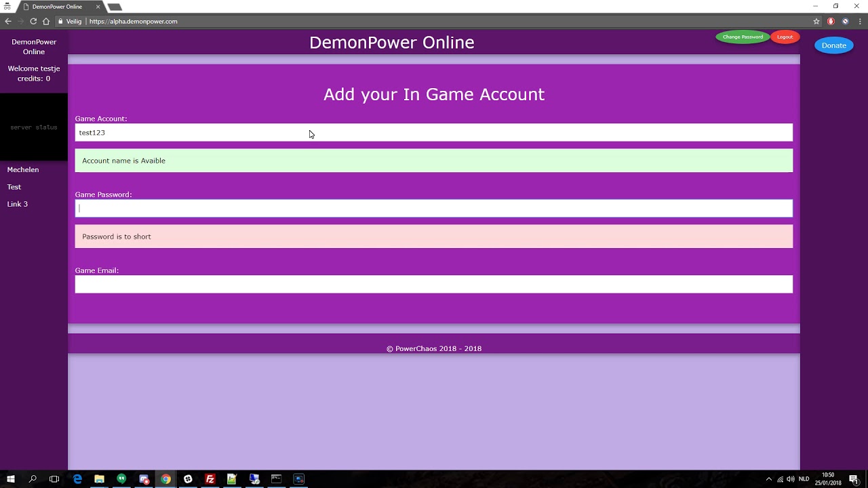
Task: Click the 'credits: 0' text
Action: point(34,79)
